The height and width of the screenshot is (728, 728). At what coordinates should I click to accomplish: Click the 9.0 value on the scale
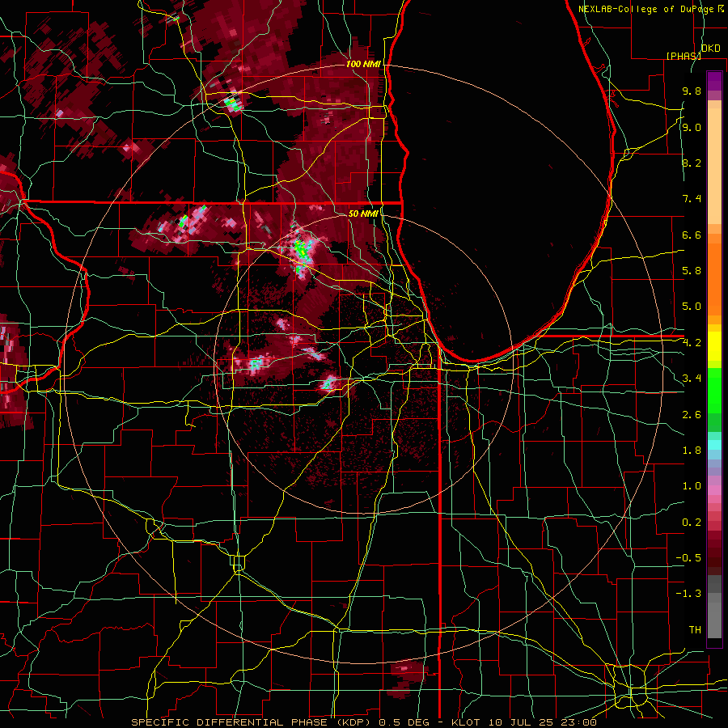point(692,128)
